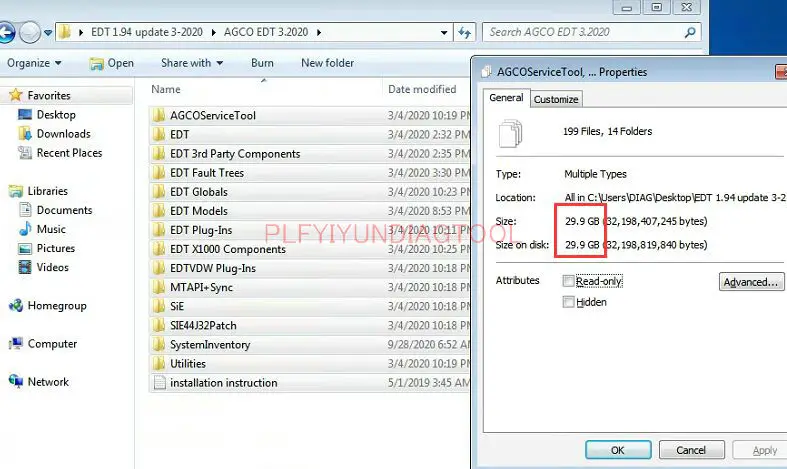Click Cancel in Properties dialog
787x469 pixels.
point(691,450)
